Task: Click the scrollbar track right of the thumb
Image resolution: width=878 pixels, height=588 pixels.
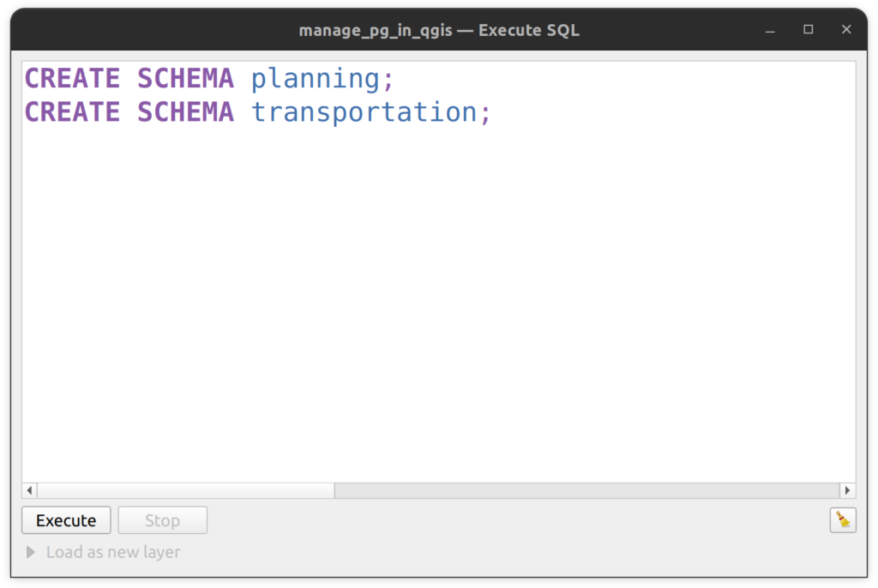Action: point(583,490)
